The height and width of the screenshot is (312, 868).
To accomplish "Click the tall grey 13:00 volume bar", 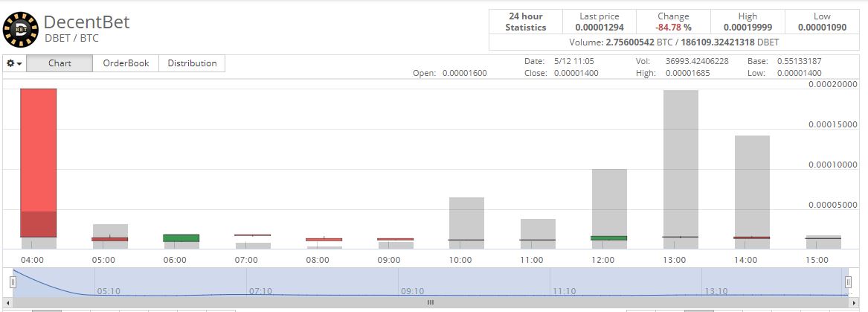I will tap(681, 169).
